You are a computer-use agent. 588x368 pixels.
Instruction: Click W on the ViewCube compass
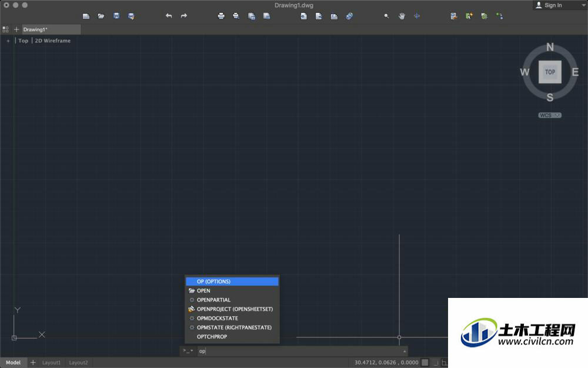click(524, 72)
